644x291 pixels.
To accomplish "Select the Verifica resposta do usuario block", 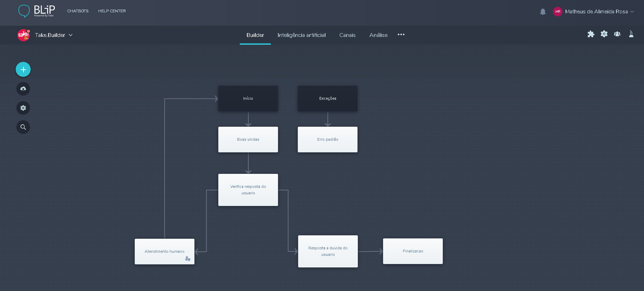I will click(248, 190).
